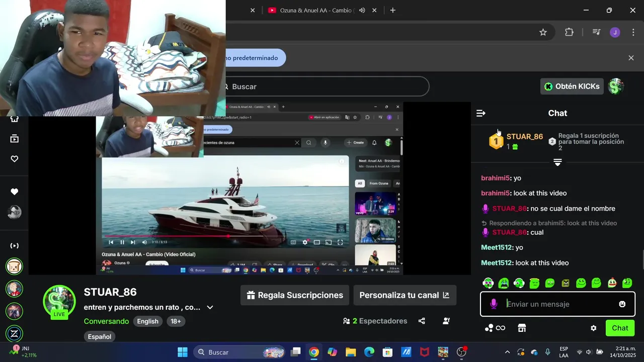Click the green Chat send button

pos(620,328)
